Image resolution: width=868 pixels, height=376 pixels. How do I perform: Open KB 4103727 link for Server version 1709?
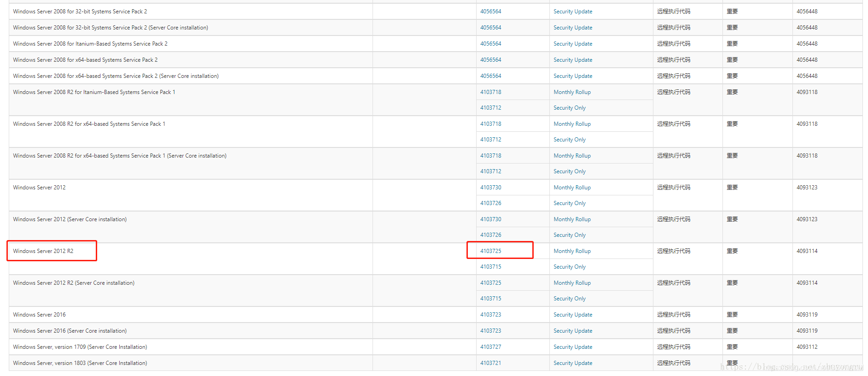tap(490, 347)
